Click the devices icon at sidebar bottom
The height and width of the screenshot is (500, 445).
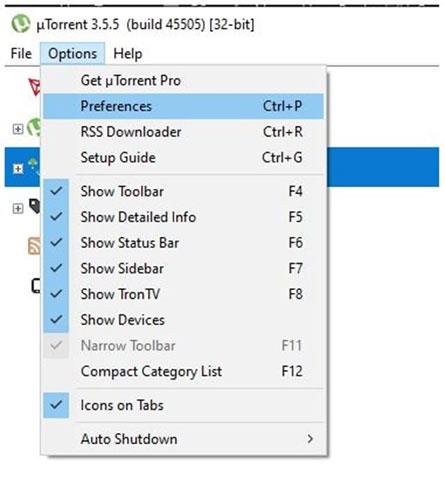click(36, 286)
